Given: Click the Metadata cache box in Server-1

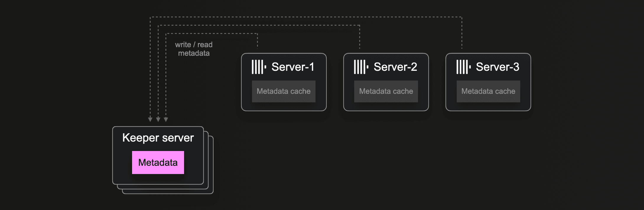Looking at the screenshot, I should tap(284, 91).
